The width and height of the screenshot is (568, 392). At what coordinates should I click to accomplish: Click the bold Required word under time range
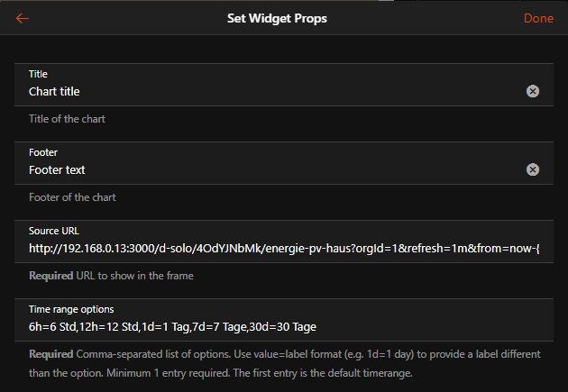click(51, 354)
